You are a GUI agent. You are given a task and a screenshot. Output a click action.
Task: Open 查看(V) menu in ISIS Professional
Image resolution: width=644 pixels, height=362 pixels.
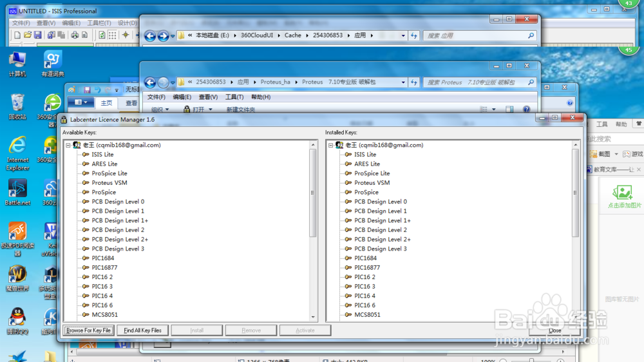click(x=46, y=23)
